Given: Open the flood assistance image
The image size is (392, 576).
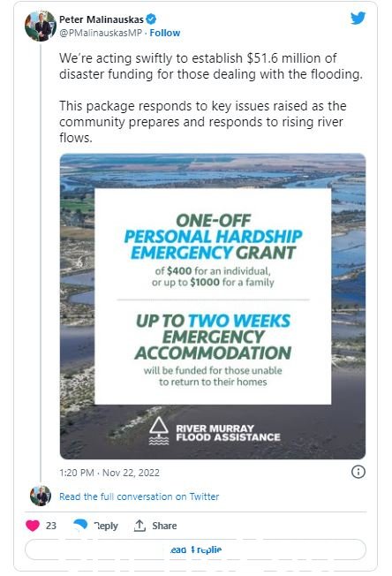Looking at the screenshot, I should pos(213,307).
